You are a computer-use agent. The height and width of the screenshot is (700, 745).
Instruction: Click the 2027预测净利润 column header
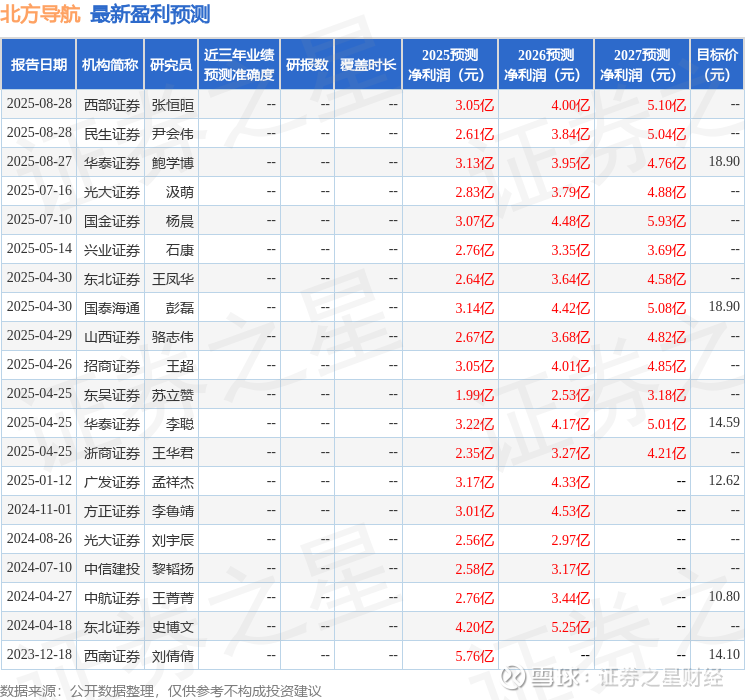point(642,65)
